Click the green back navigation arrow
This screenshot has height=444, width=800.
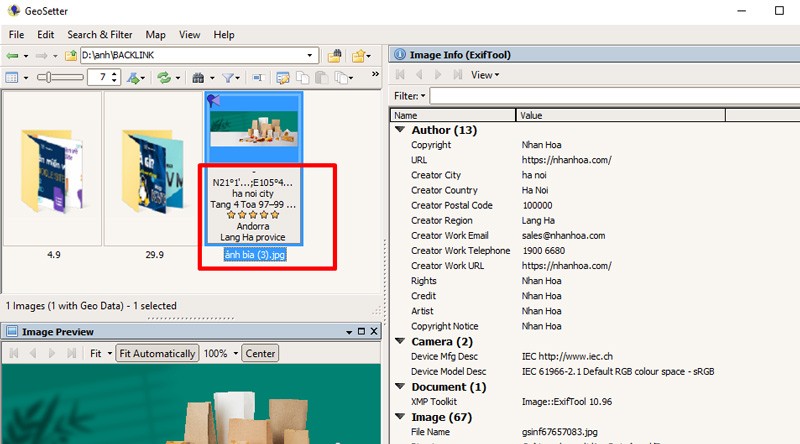pos(13,55)
